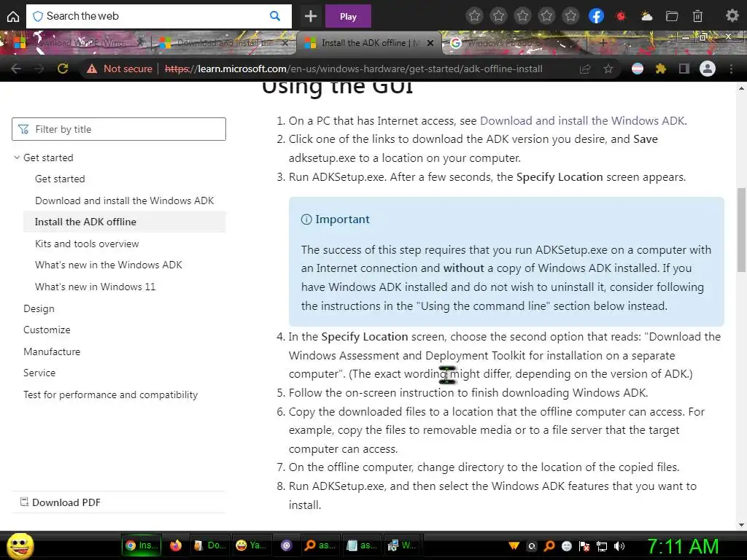Open Download and install the Windows ADK sidebar item
Screen dimensions: 747x560
(x=124, y=201)
